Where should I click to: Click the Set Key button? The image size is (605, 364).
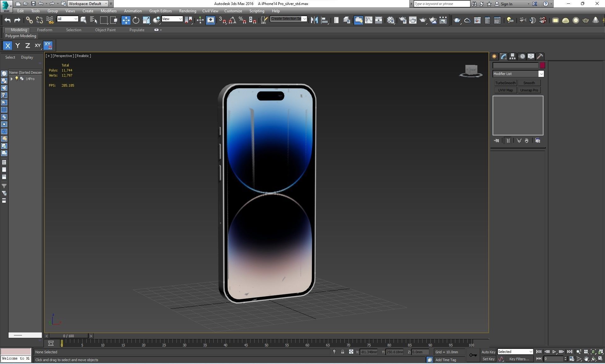[488, 359]
